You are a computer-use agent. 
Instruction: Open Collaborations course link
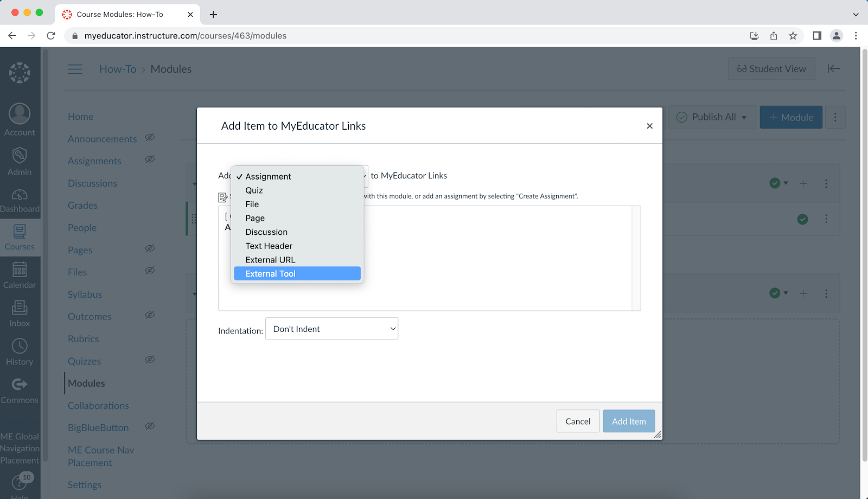[x=98, y=406]
